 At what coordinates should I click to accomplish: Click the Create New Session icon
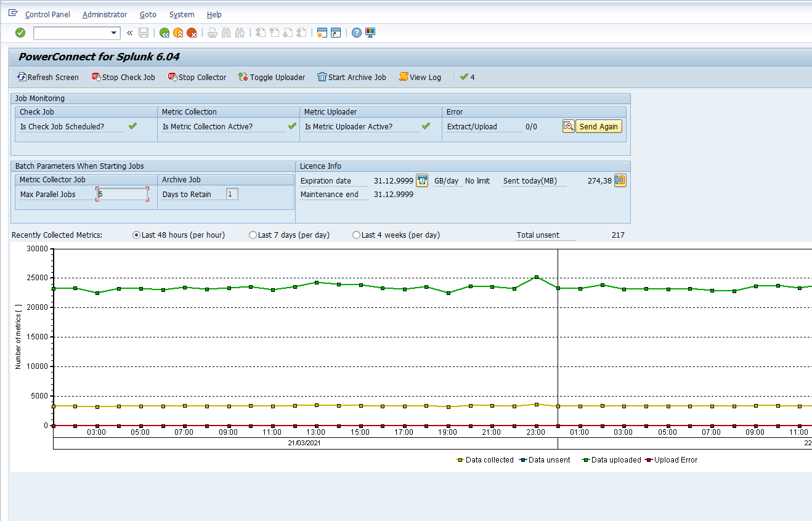[322, 33]
